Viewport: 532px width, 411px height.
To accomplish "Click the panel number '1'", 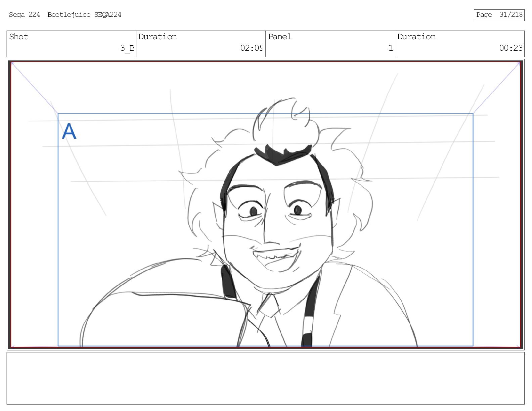I will [391, 48].
